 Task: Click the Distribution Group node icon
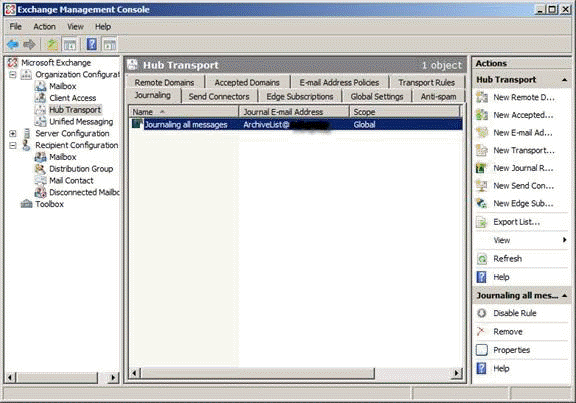click(x=40, y=169)
